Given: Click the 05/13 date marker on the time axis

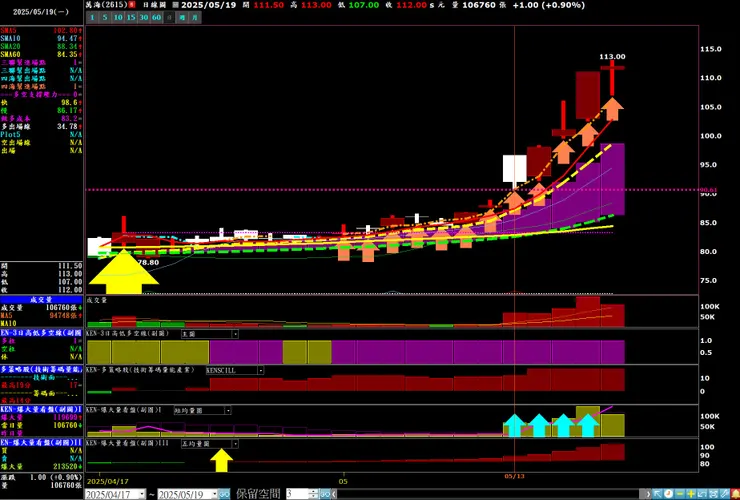Looking at the screenshot, I should (514, 476).
